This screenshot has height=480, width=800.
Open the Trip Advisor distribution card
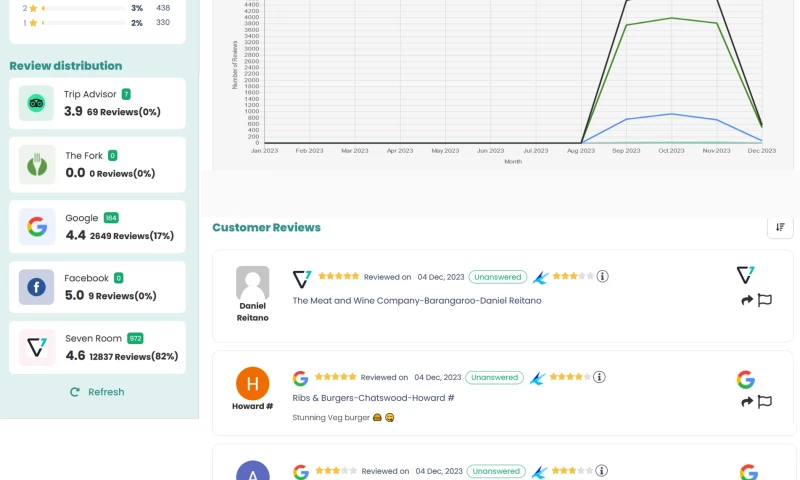click(97, 104)
